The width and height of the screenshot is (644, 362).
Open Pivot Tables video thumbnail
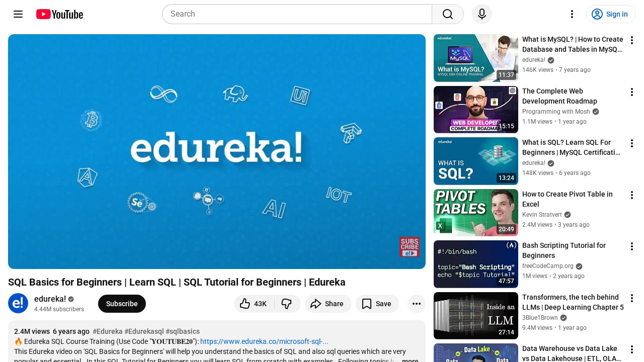pos(476,213)
